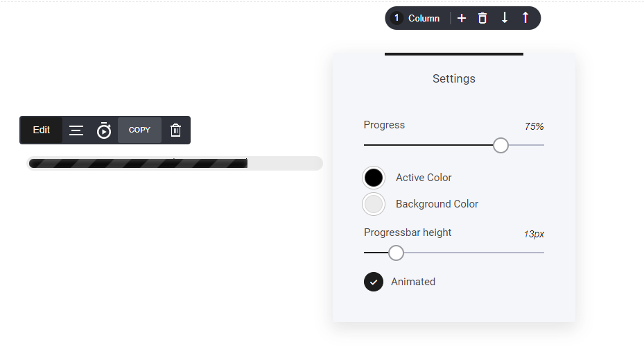Click the Animated label
The width and height of the screenshot is (644, 356).
tap(413, 282)
